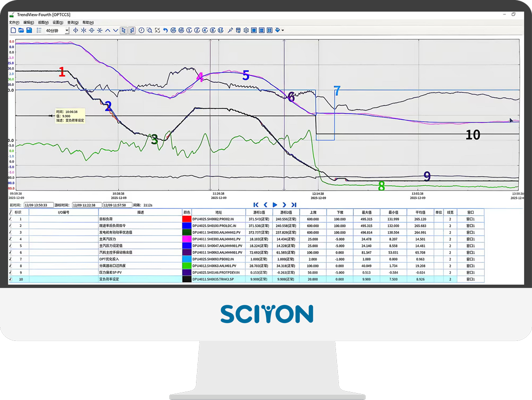
Task: Open the 编辑(E) menu
Action: [29, 22]
